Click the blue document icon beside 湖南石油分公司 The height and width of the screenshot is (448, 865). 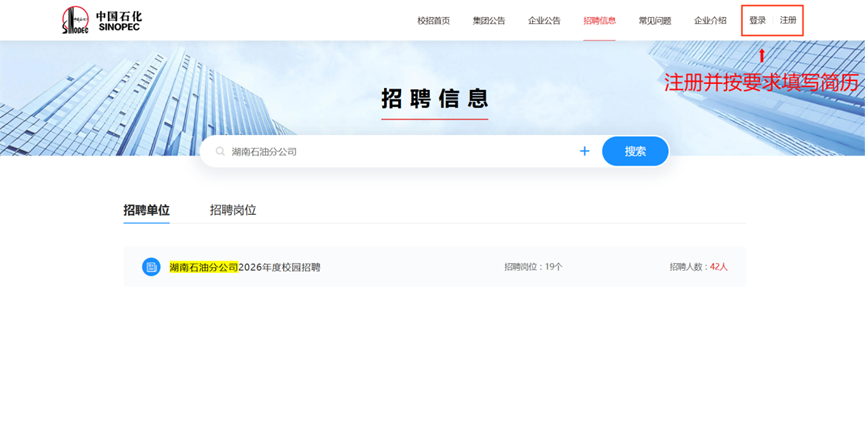151,267
